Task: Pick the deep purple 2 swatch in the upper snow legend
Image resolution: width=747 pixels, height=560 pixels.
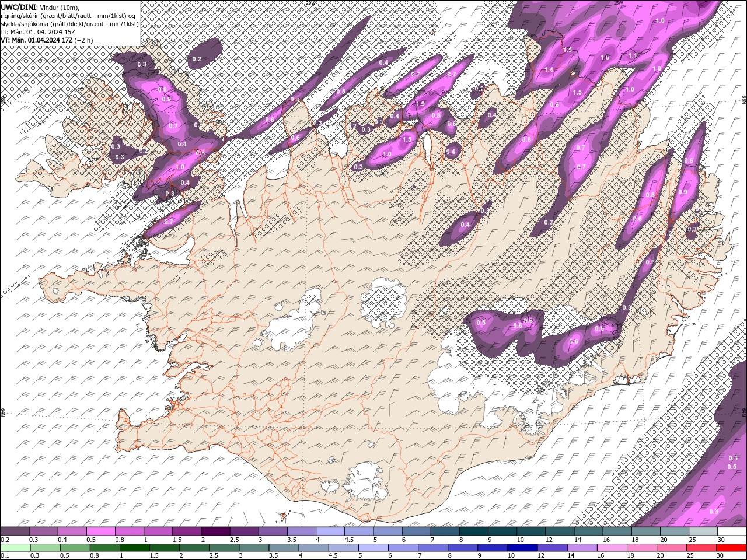Action: coord(215,531)
